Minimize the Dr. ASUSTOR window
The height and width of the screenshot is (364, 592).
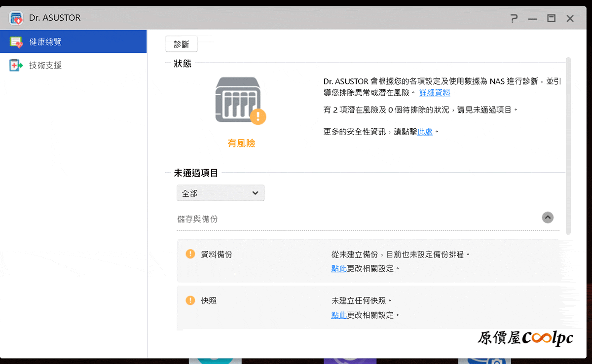point(532,19)
